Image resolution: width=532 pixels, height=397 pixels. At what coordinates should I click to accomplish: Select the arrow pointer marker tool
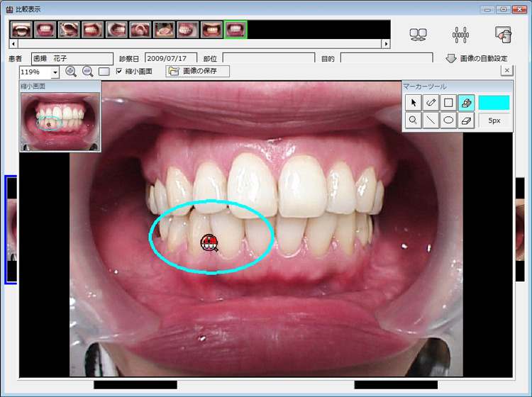[x=414, y=103]
